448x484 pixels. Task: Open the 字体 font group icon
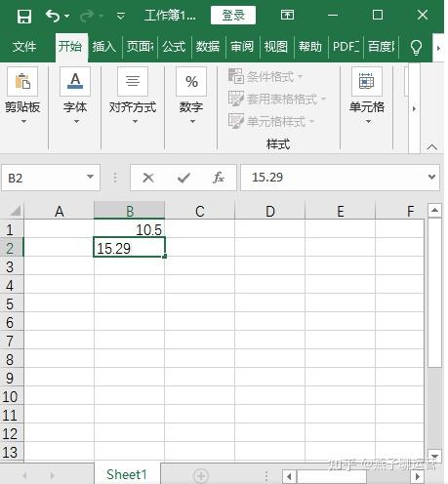tap(75, 81)
